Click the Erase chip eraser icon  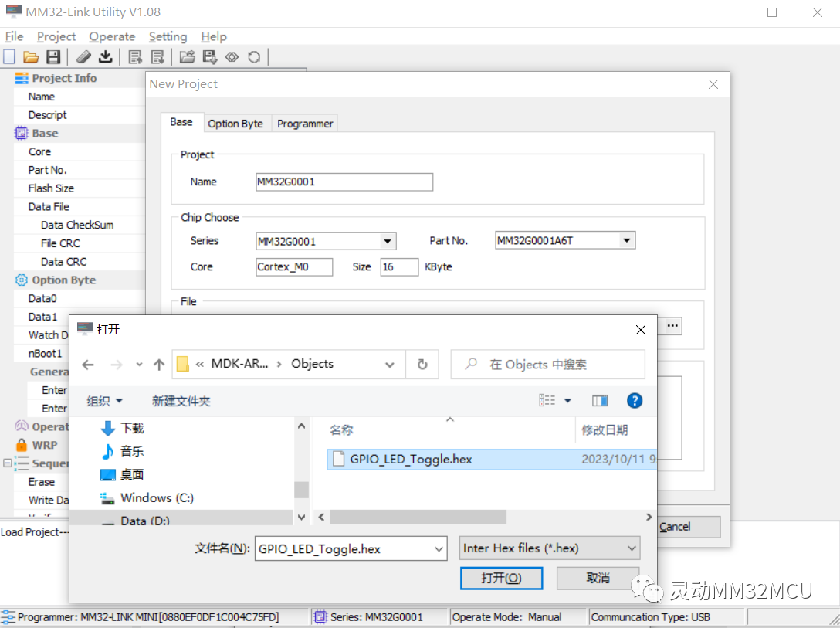[83, 57]
